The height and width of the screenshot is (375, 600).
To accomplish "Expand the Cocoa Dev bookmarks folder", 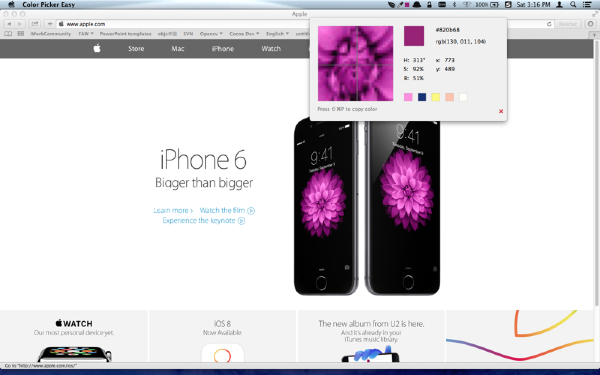I will (244, 34).
